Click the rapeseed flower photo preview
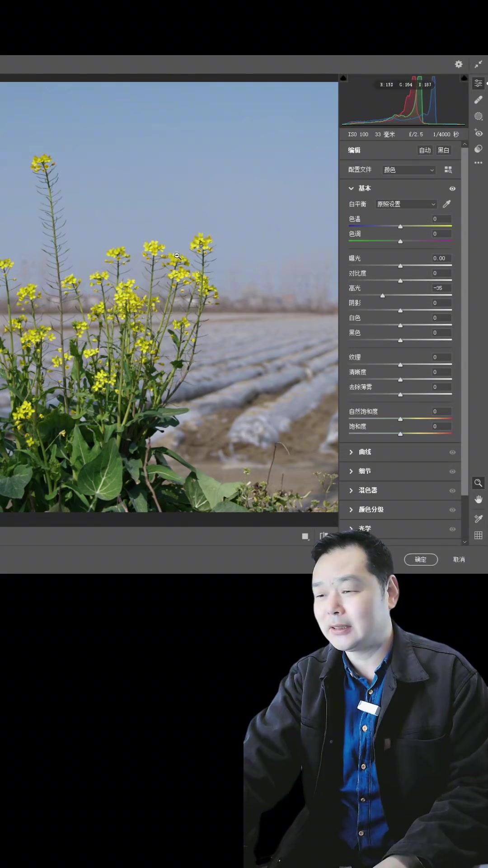Image resolution: width=488 pixels, height=868 pixels. tap(169, 297)
